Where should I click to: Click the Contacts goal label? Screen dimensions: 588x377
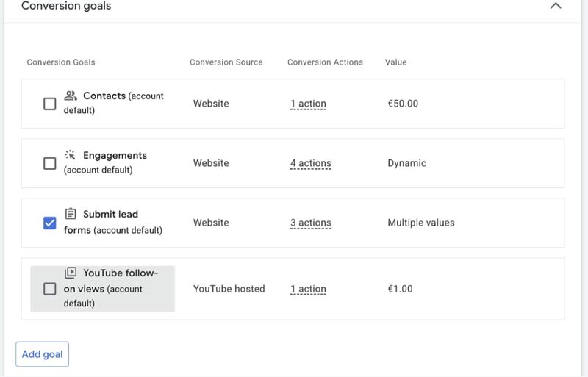coord(114,103)
